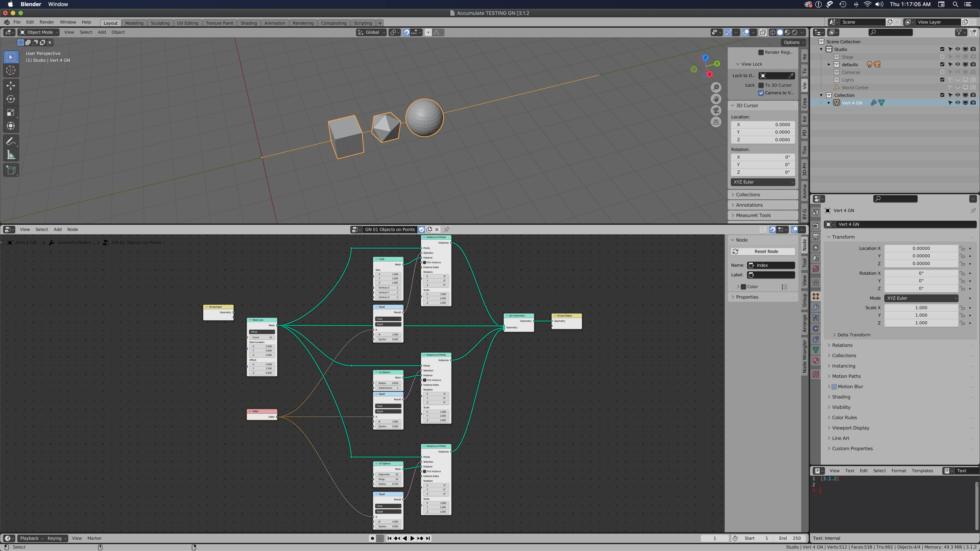This screenshot has width=980, height=551.
Task: Open Material properties tab icon
Action: point(816,360)
